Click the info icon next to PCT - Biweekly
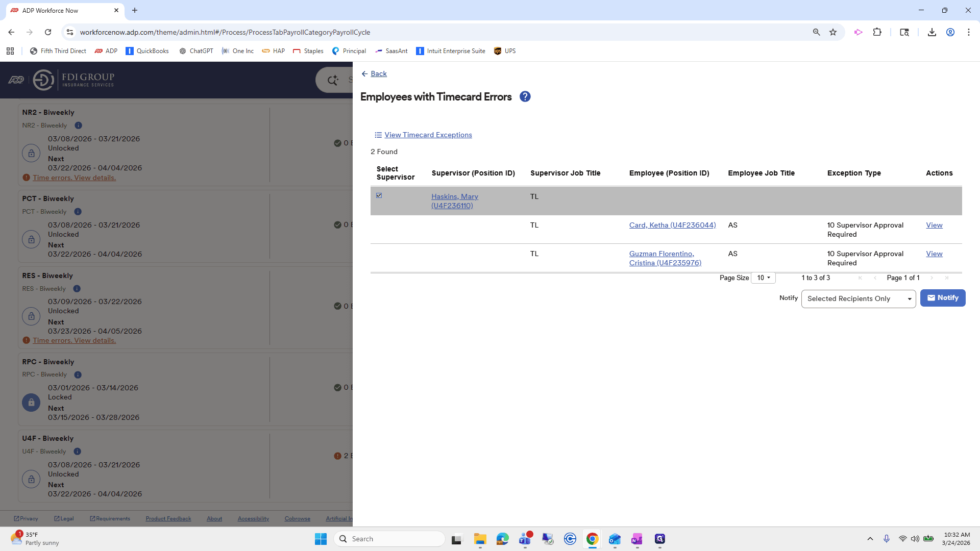This screenshot has width=980, height=551. [78, 212]
